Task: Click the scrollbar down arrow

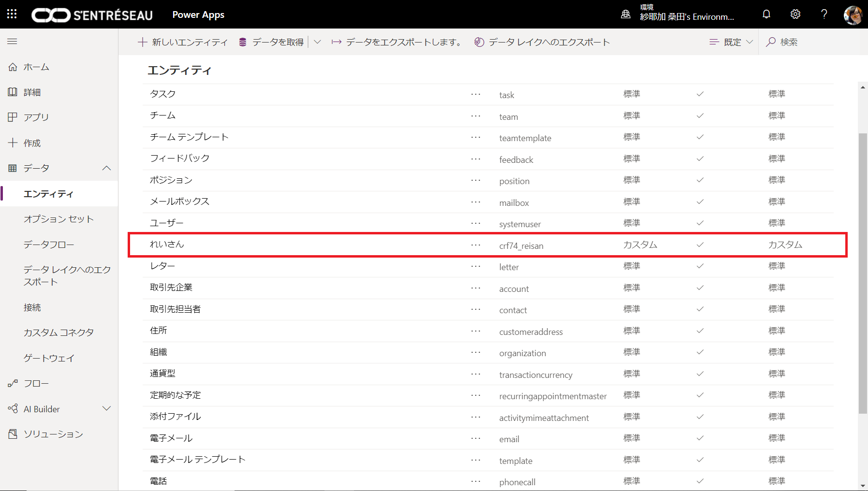Action: tap(863, 486)
